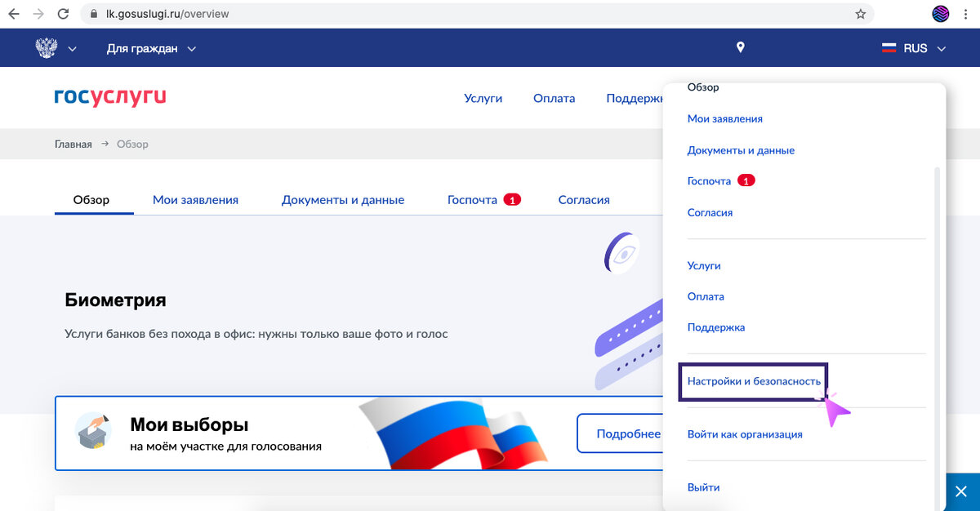This screenshot has width=980, height=511.
Task: Click the Russian flag language icon
Action: [889, 48]
